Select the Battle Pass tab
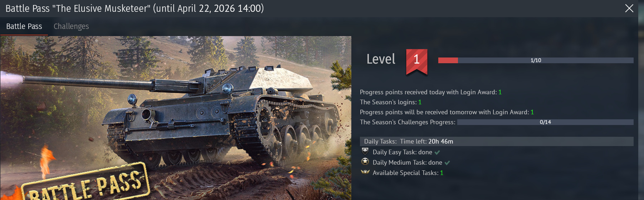The image size is (644, 200). (x=24, y=26)
